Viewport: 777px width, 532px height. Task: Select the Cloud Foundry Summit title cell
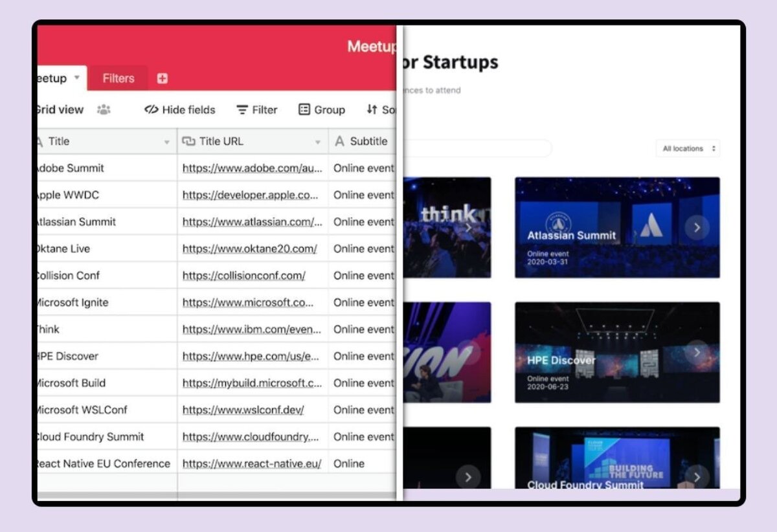(107, 437)
